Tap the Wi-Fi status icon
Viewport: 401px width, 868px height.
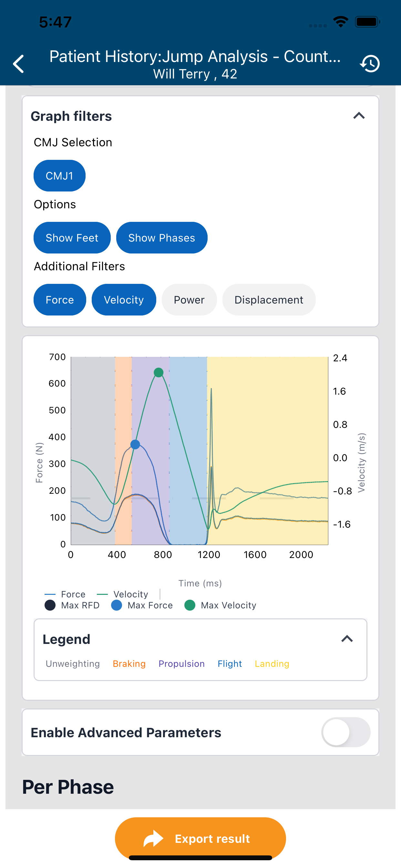point(341,22)
